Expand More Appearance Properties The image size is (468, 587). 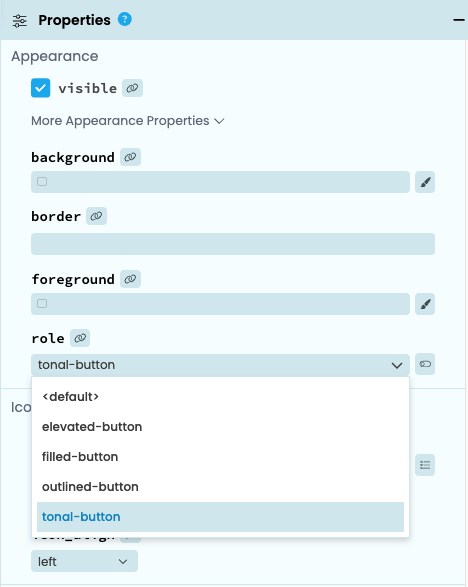pos(128,121)
